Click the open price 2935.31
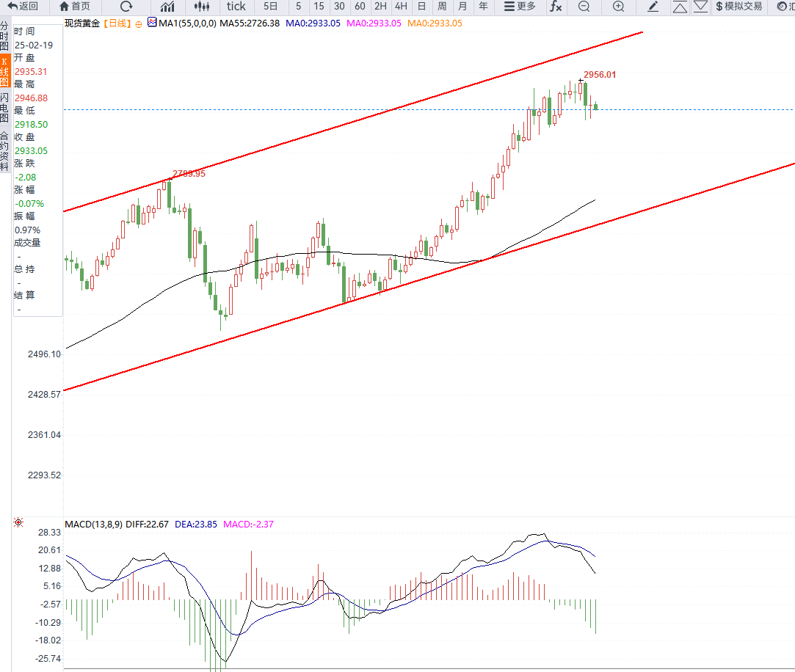 [x=30, y=72]
